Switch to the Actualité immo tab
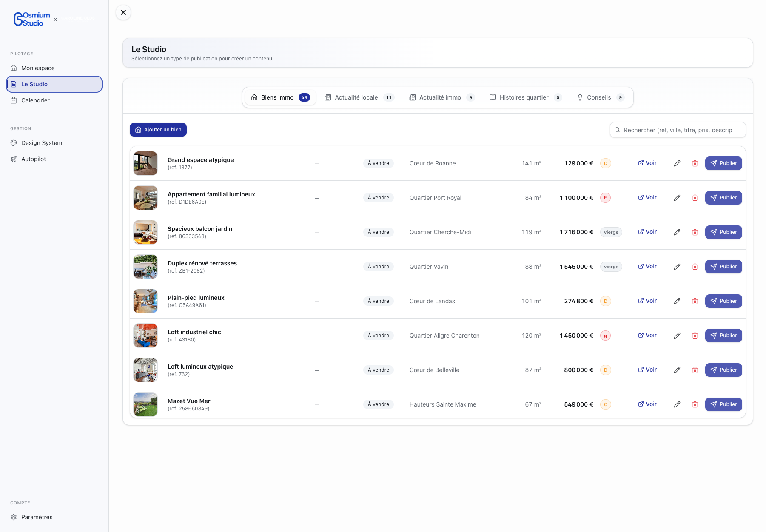This screenshot has height=532, width=766. point(442,97)
